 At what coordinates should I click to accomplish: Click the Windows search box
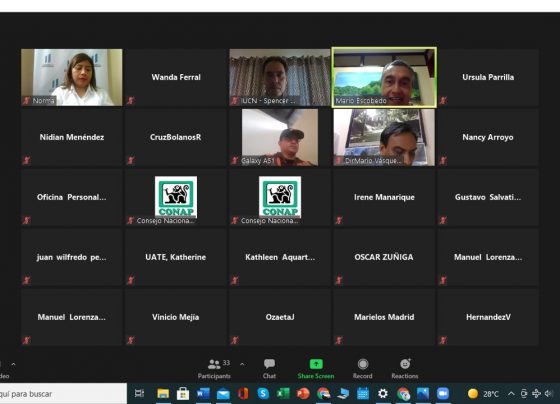(x=63, y=394)
